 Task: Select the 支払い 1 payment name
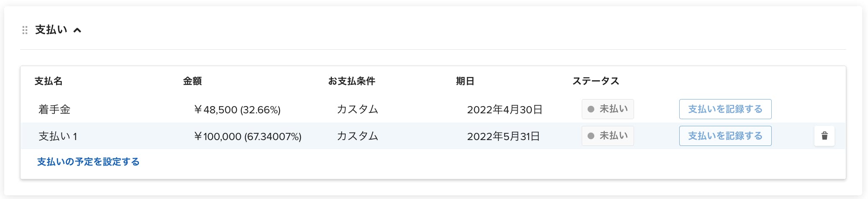point(58,136)
